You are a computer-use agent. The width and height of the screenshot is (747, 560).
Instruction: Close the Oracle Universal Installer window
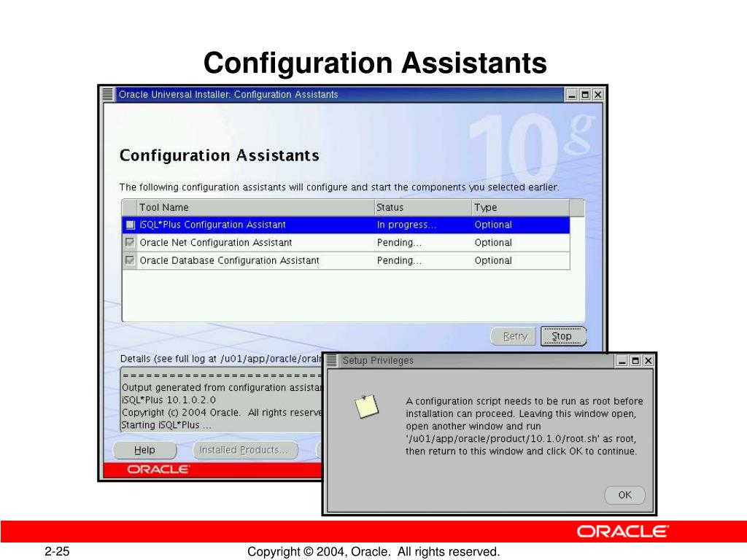pos(598,95)
